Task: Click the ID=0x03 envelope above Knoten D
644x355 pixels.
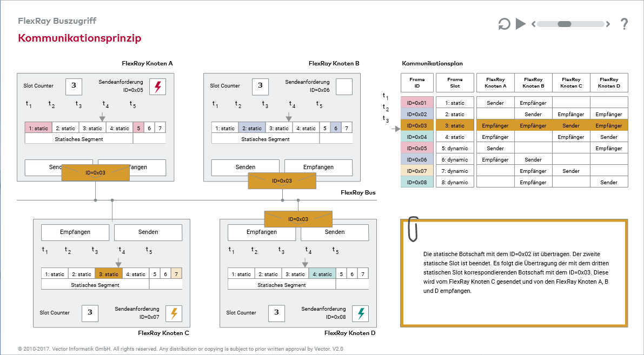Action: (x=298, y=219)
